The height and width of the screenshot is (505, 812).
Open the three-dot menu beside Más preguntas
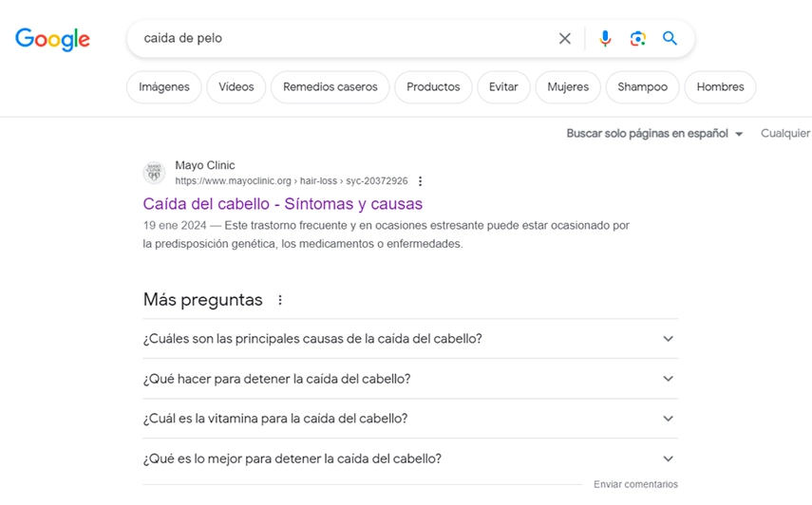[x=279, y=300]
